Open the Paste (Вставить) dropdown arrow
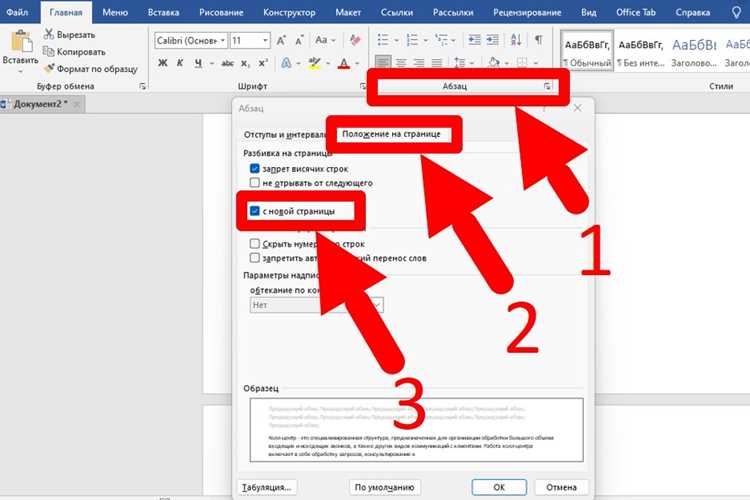 coord(21,71)
